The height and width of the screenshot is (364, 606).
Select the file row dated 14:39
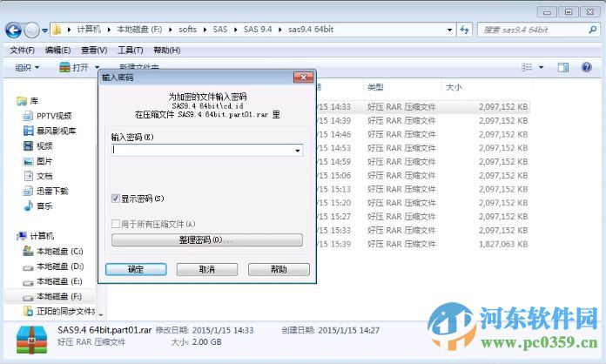coord(423,121)
